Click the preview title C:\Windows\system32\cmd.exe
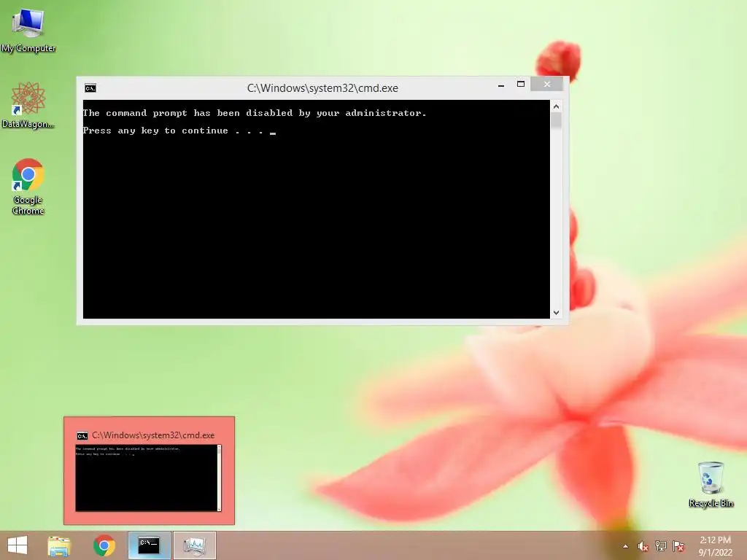Viewport: 747px width, 560px height. [x=153, y=435]
